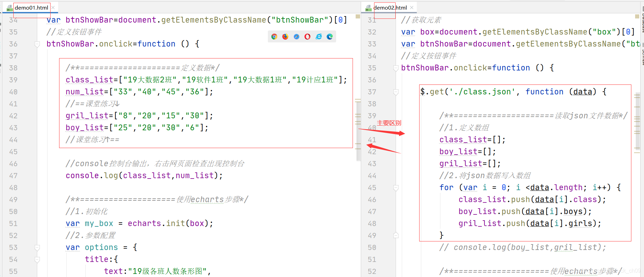Click the left editor vertical scrollbar
The image size is (644, 277).
[x=358, y=132]
